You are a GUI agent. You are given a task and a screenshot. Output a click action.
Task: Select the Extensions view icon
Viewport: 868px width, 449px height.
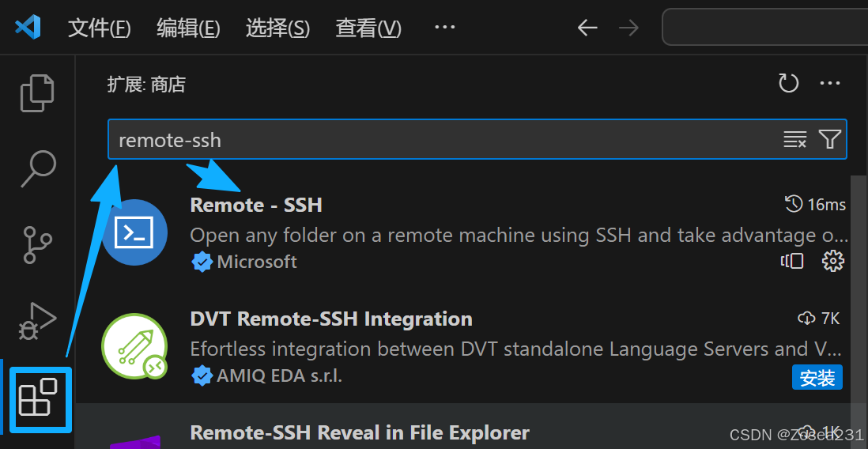tap(39, 398)
